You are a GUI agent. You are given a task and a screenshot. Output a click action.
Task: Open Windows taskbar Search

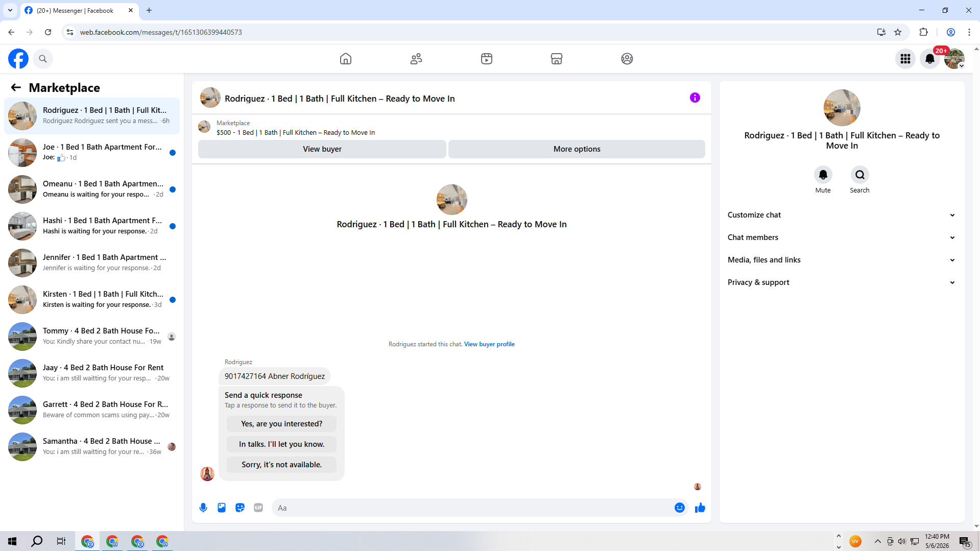pos(37,541)
